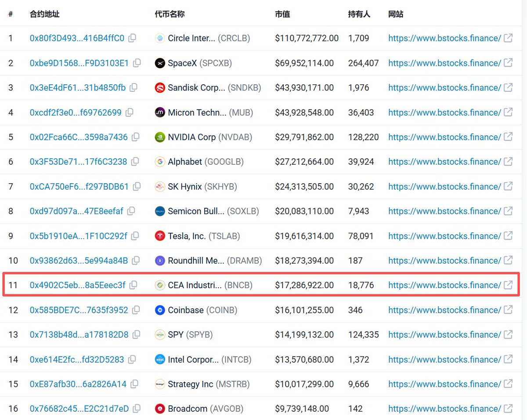The width and height of the screenshot is (527, 420).
Task: Copy the Micron MUB contract address
Action: tap(129, 112)
